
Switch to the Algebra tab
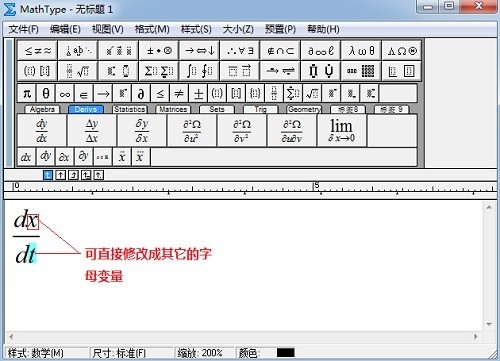42,109
